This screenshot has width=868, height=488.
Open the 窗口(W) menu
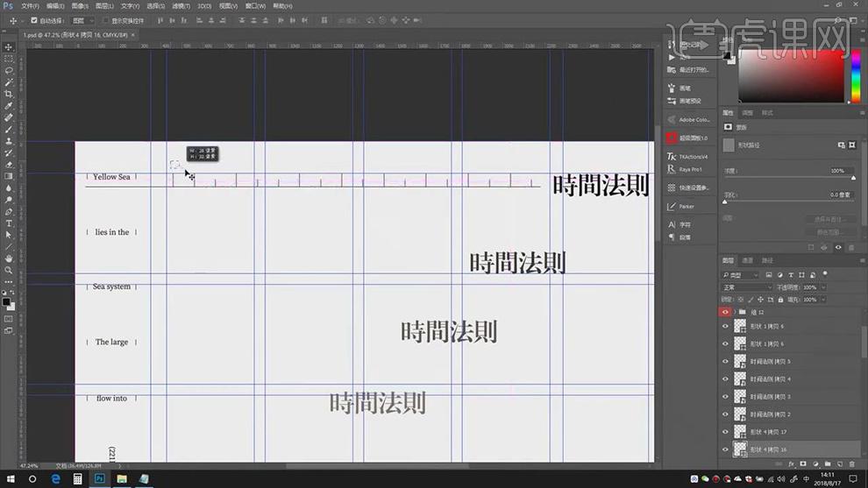(255, 6)
